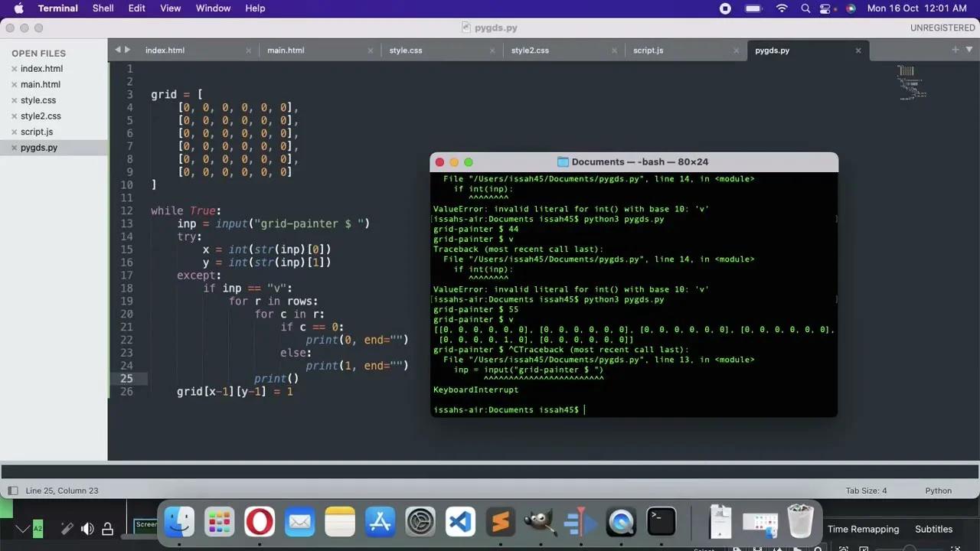Close the main.html tab with its X
The image size is (980, 551).
point(371,51)
